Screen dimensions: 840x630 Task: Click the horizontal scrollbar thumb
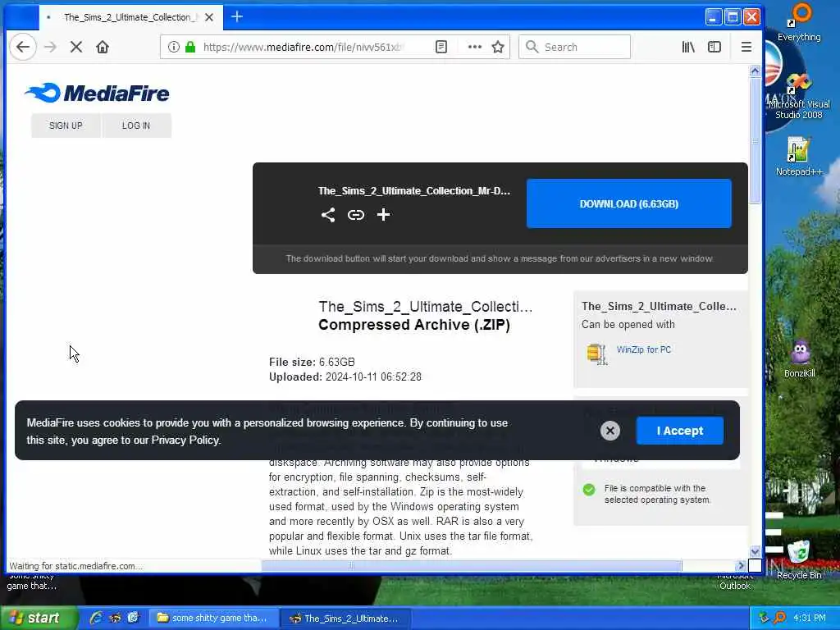[472, 566]
